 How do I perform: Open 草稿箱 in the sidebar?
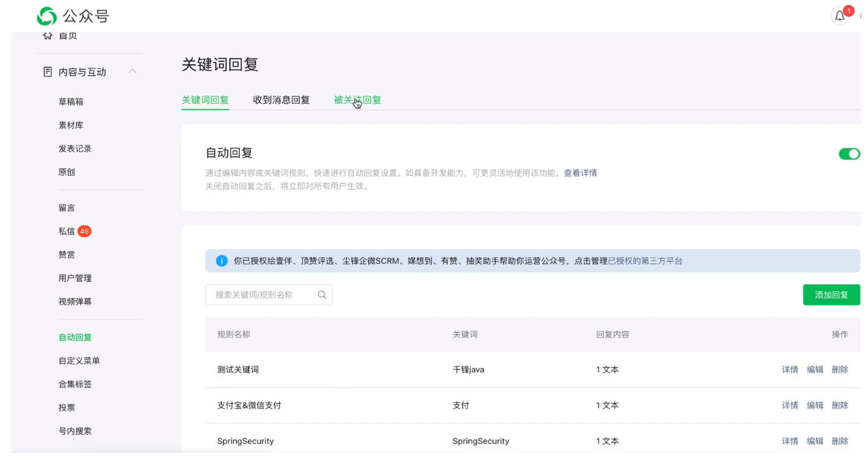(x=71, y=102)
